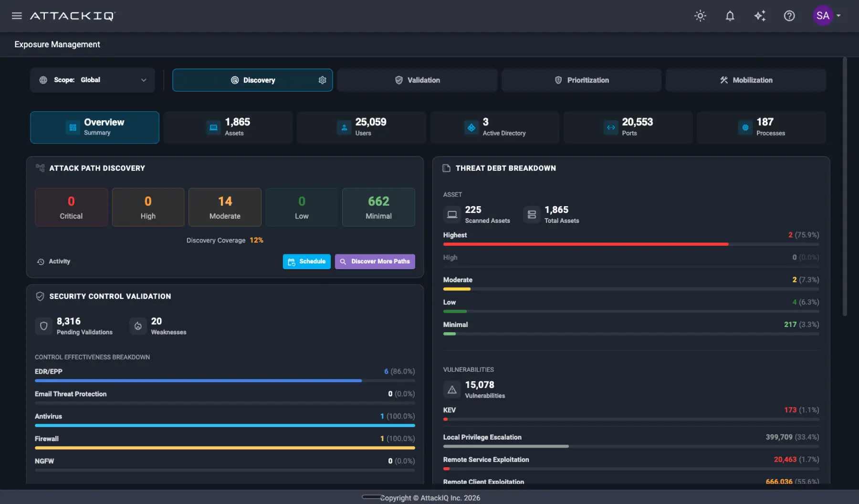Click Discover More Paths button
Image resolution: width=859 pixels, height=504 pixels.
point(375,262)
